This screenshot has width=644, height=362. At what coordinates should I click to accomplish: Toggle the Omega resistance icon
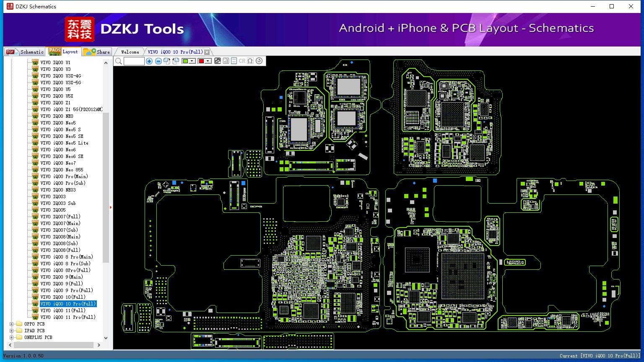(250, 61)
